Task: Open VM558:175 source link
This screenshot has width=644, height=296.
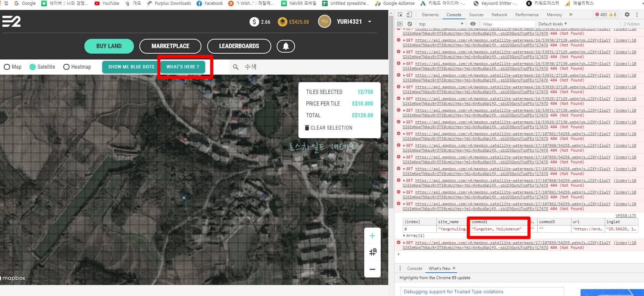Action: click(626, 216)
